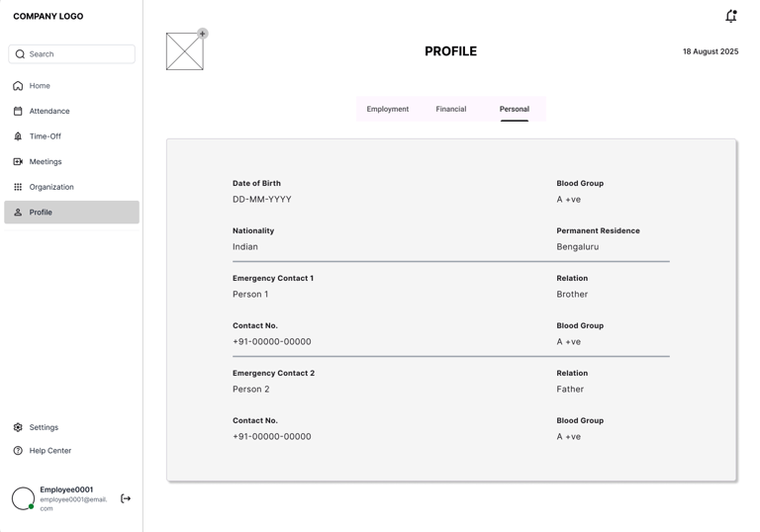This screenshot has width=760, height=532.
Task: Click the COMPANY LOGO text
Action: tap(48, 17)
